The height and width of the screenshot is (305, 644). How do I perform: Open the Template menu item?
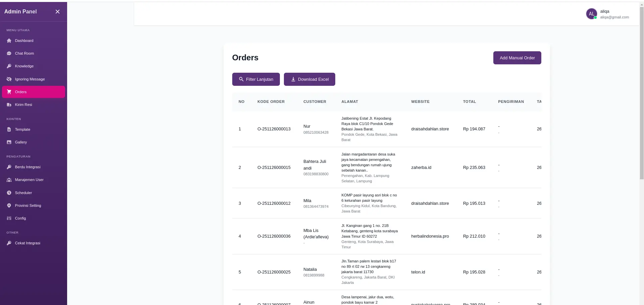[x=23, y=129]
